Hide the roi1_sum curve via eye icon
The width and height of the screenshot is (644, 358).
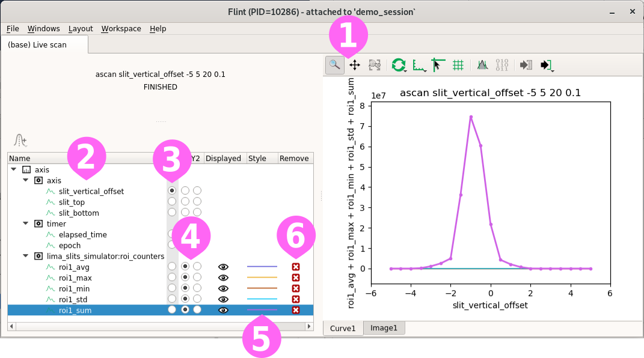223,311
